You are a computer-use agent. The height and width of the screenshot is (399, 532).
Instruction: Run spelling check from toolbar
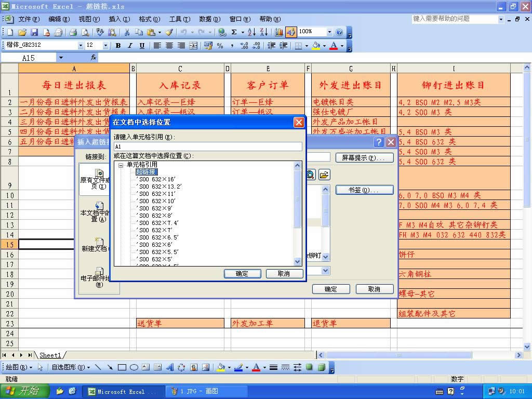coord(100,32)
